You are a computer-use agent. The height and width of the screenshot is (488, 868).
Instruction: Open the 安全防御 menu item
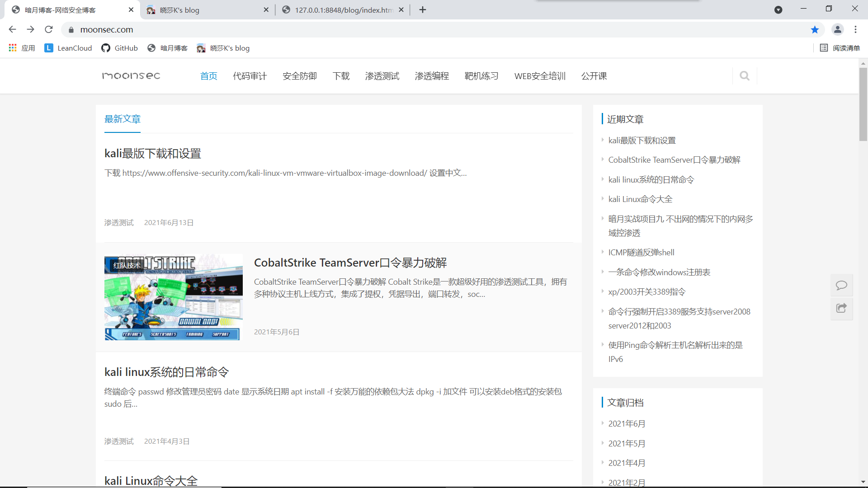[300, 76]
